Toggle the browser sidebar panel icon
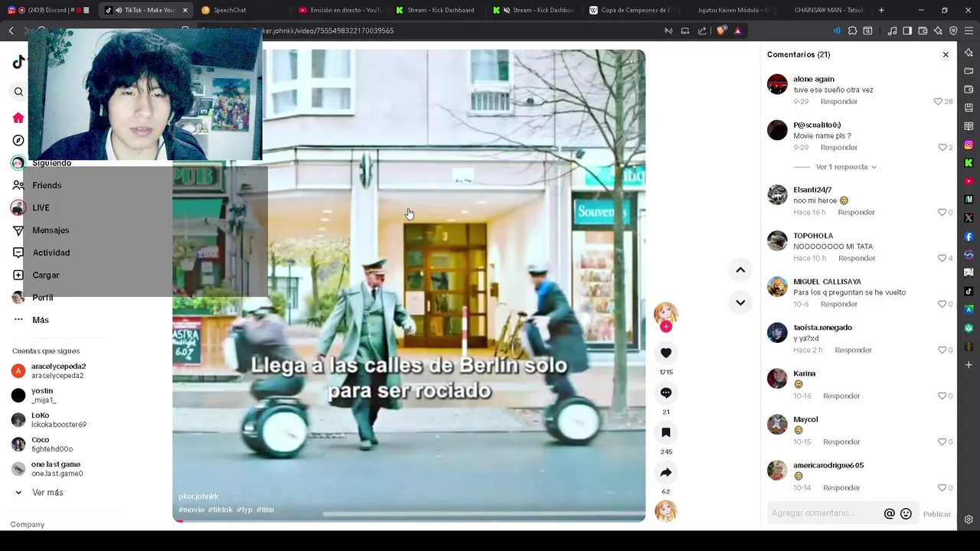The height and width of the screenshot is (551, 980). tap(907, 31)
